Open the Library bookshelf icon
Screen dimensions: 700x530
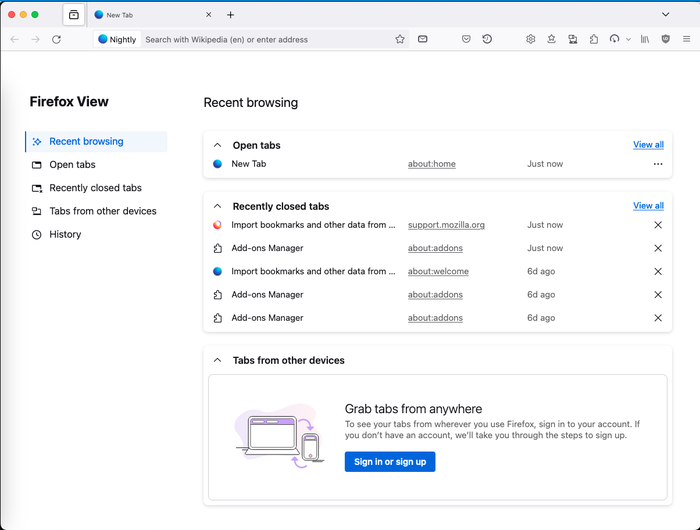coord(645,39)
